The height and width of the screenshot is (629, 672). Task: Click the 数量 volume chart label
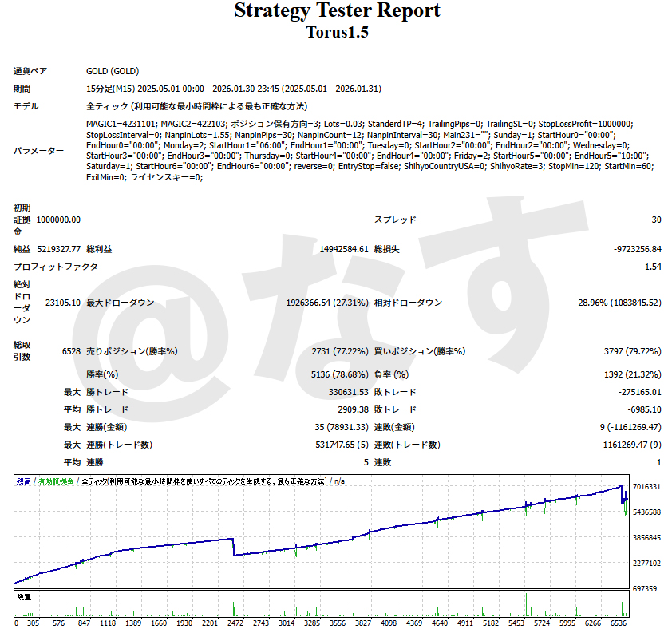tap(23, 596)
